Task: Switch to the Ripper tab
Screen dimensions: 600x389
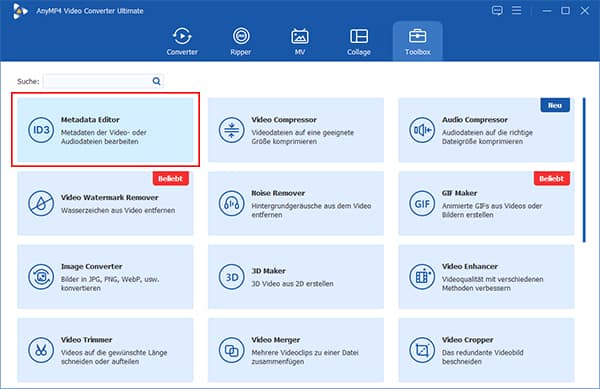Action: [241, 41]
